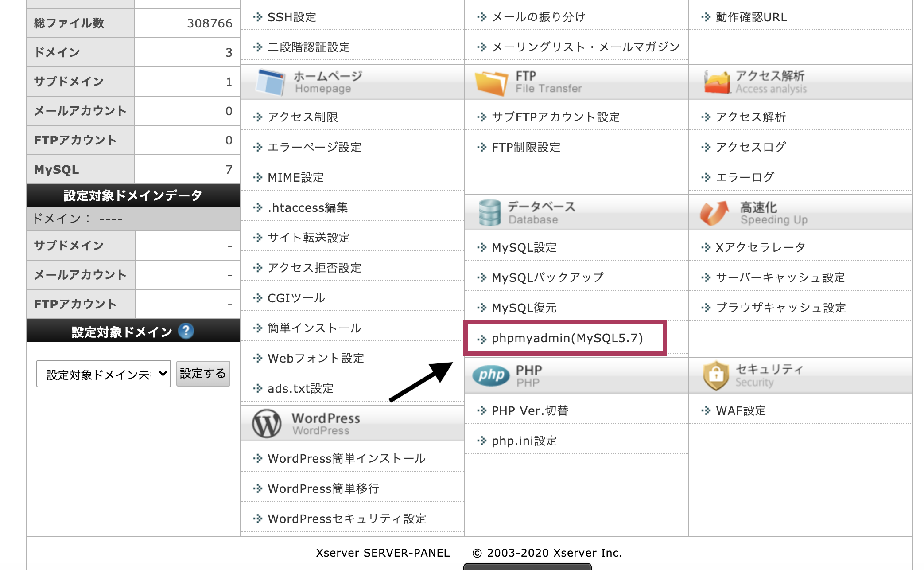Screen dimensions: 924x570
Task: Click the WordPress logo icon
Action: pos(267,423)
